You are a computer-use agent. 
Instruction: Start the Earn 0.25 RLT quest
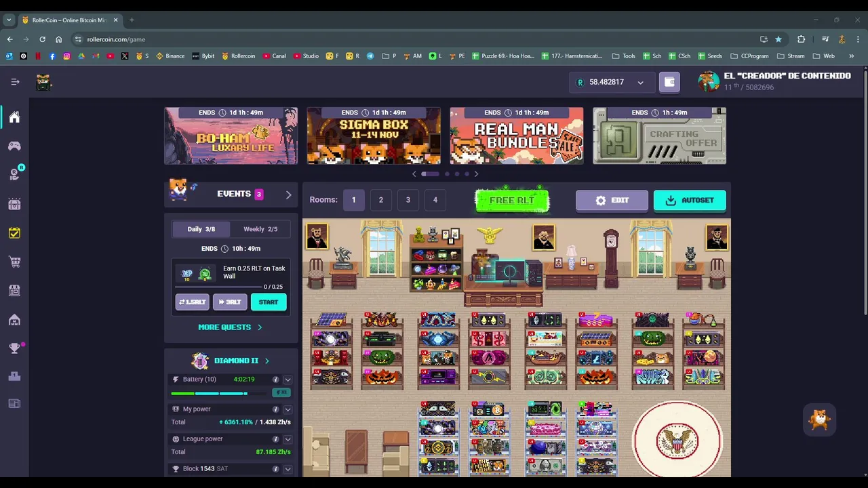[x=269, y=302]
